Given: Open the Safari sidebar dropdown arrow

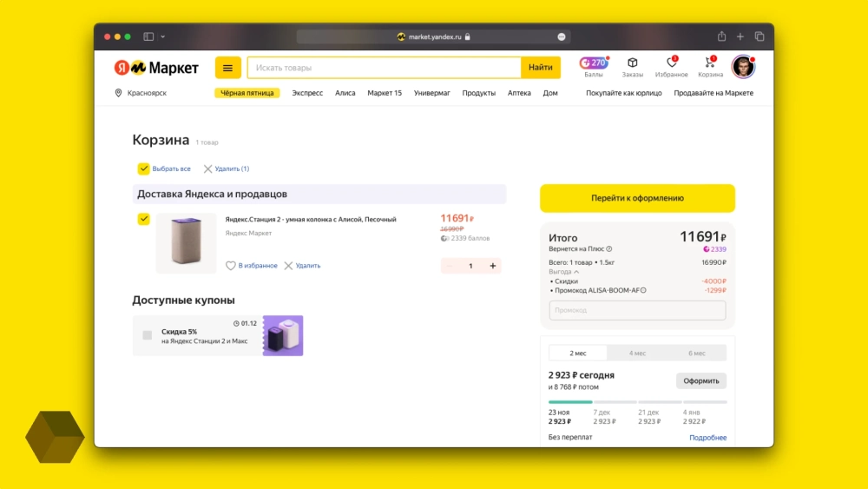Looking at the screenshot, I should click(x=163, y=36).
